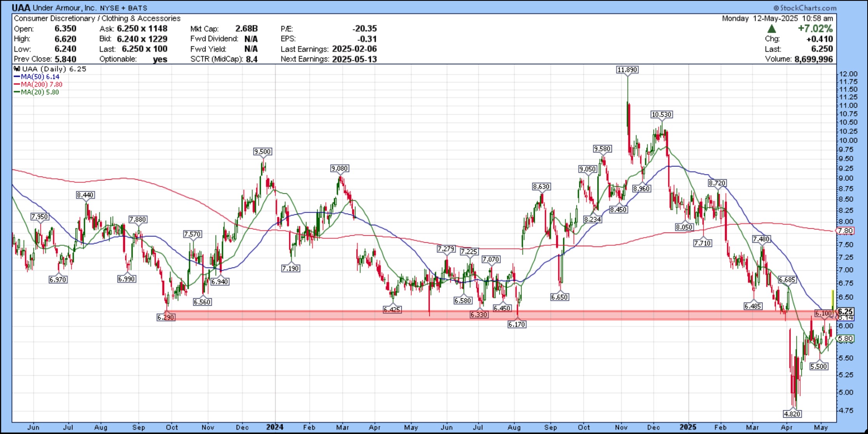868x434 pixels.
Task: Click the 10.530 high price label
Action: pos(661,114)
